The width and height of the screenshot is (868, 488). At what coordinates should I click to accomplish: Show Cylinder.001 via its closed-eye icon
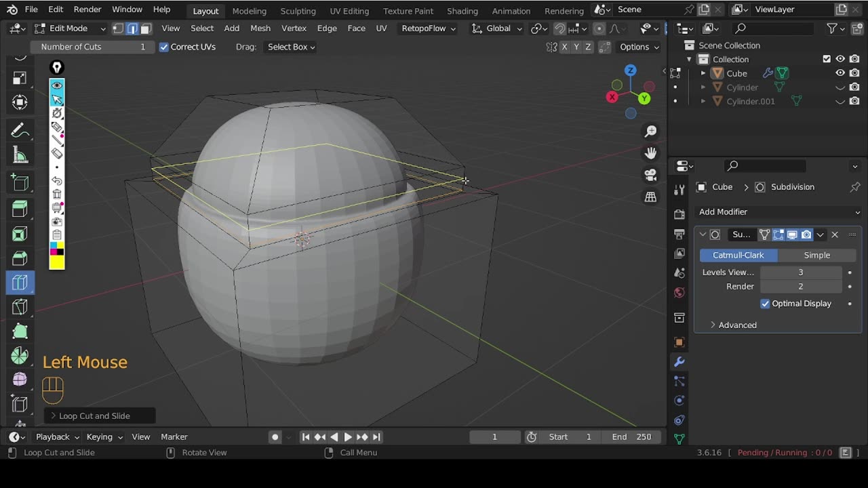point(840,102)
